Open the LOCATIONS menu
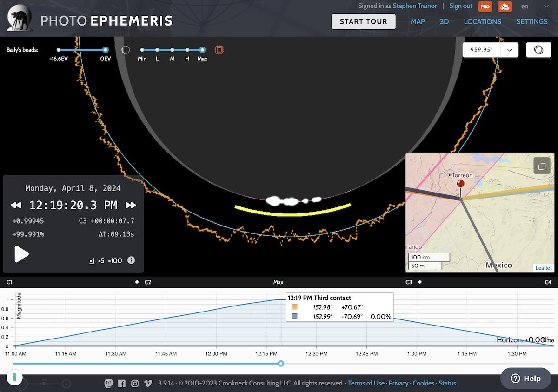The image size is (558, 392). pyautogui.click(x=482, y=21)
